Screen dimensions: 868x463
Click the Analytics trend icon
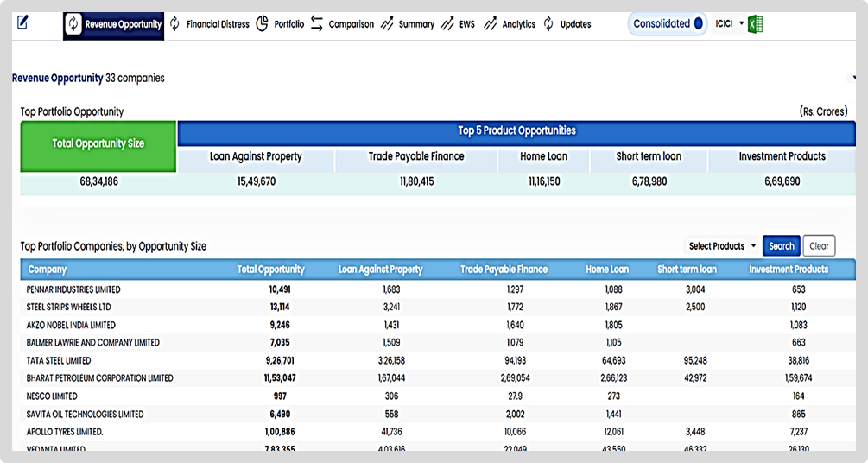click(x=490, y=23)
